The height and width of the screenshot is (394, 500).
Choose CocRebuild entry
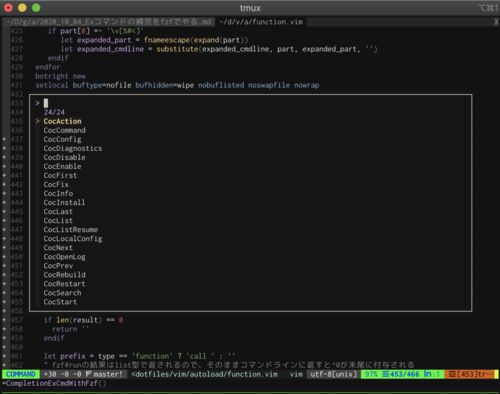(x=64, y=275)
